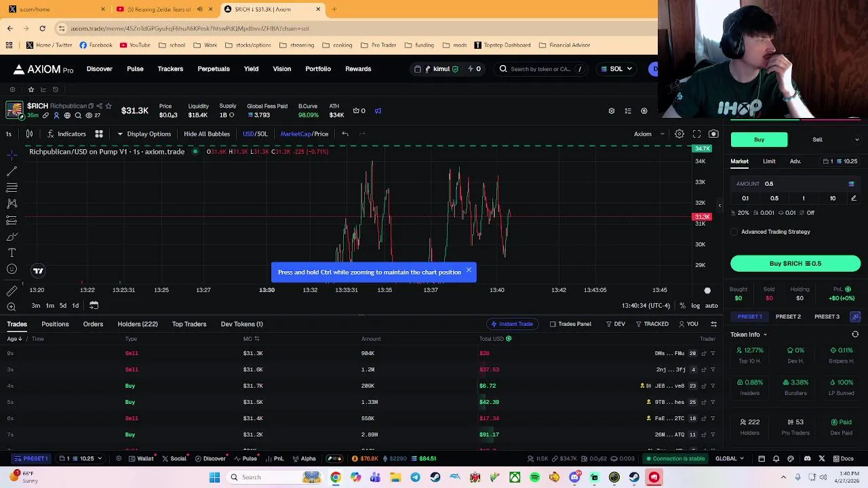Switch chart between USD and SOL
868x488 pixels.
coord(255,134)
